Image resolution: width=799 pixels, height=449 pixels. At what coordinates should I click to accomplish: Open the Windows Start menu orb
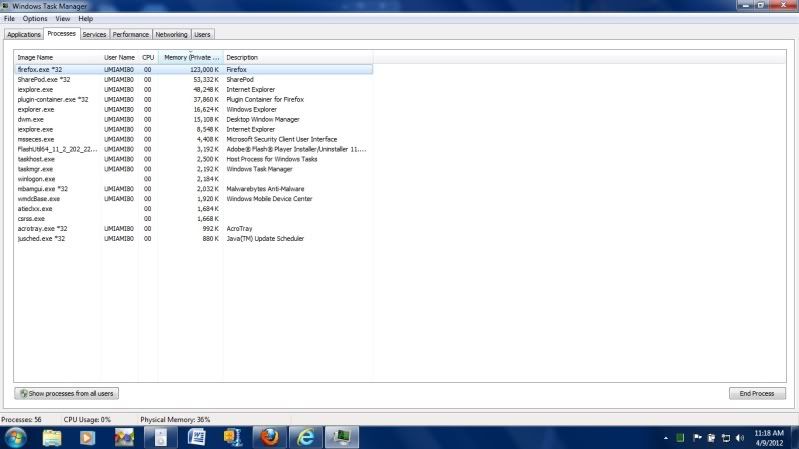(15, 437)
